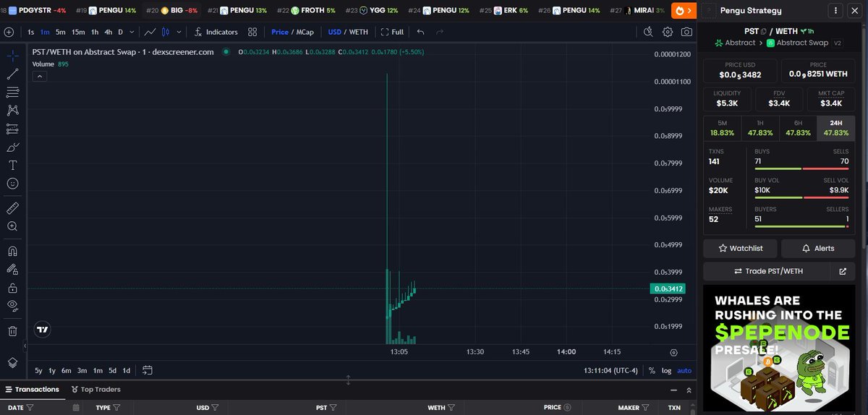The width and height of the screenshot is (868, 415).
Task: Filter transactions by PST amount
Action: (x=334, y=408)
